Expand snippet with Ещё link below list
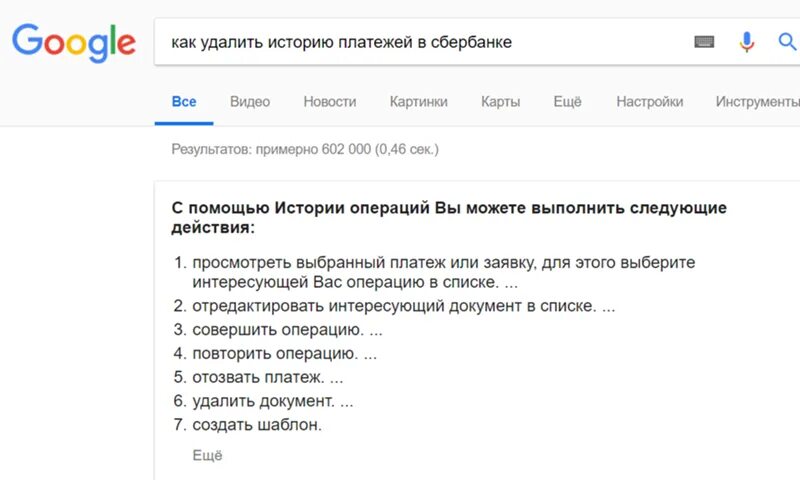 pos(207,455)
